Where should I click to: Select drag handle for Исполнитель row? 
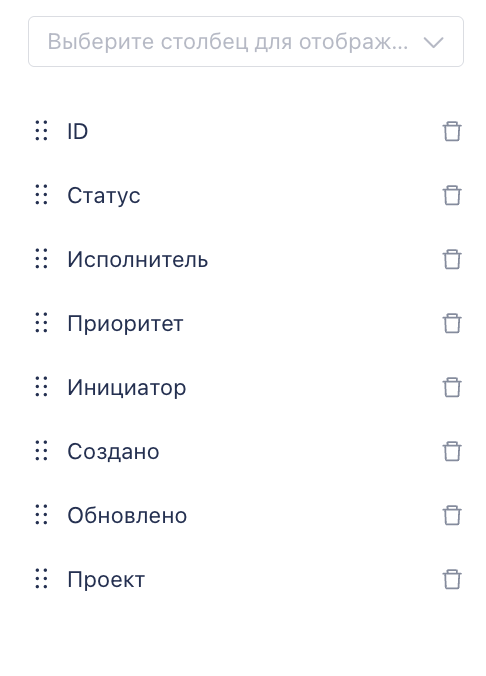[x=41, y=259]
